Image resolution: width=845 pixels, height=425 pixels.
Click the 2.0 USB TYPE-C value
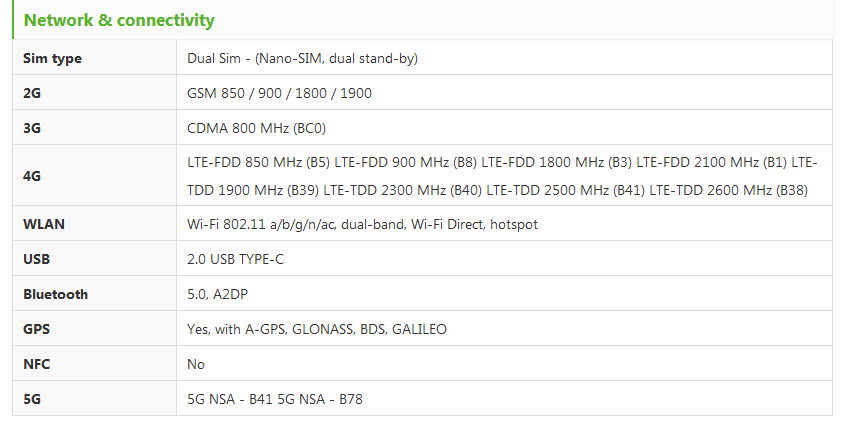coord(235,259)
